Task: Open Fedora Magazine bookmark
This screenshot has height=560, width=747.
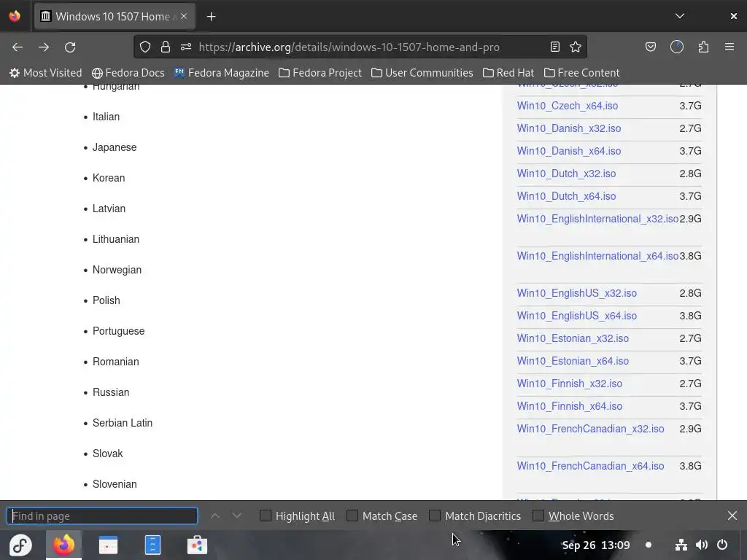Action: point(222,73)
